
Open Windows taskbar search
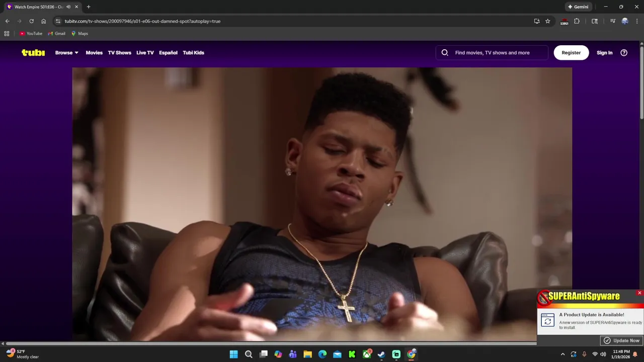pos(249,354)
